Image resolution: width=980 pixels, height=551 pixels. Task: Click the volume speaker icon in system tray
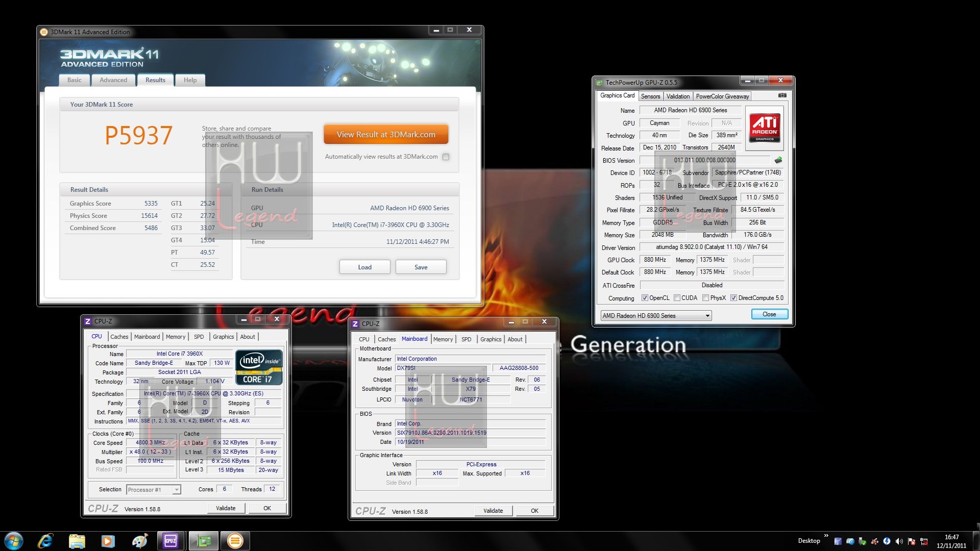[899, 541]
